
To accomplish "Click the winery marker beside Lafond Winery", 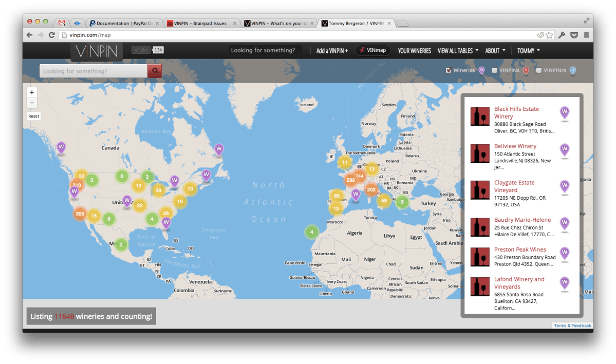I will [x=565, y=283].
